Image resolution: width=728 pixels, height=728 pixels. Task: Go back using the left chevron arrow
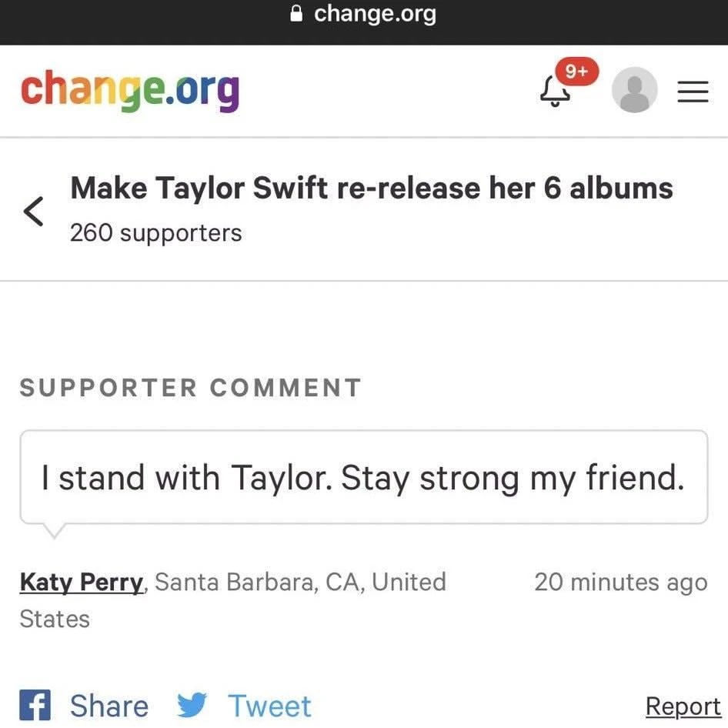[33, 211]
